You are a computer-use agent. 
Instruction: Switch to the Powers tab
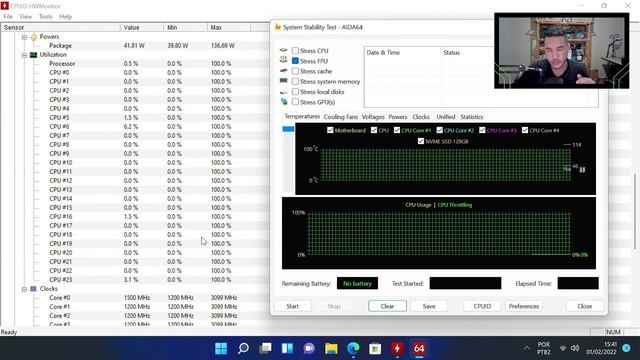click(x=398, y=117)
